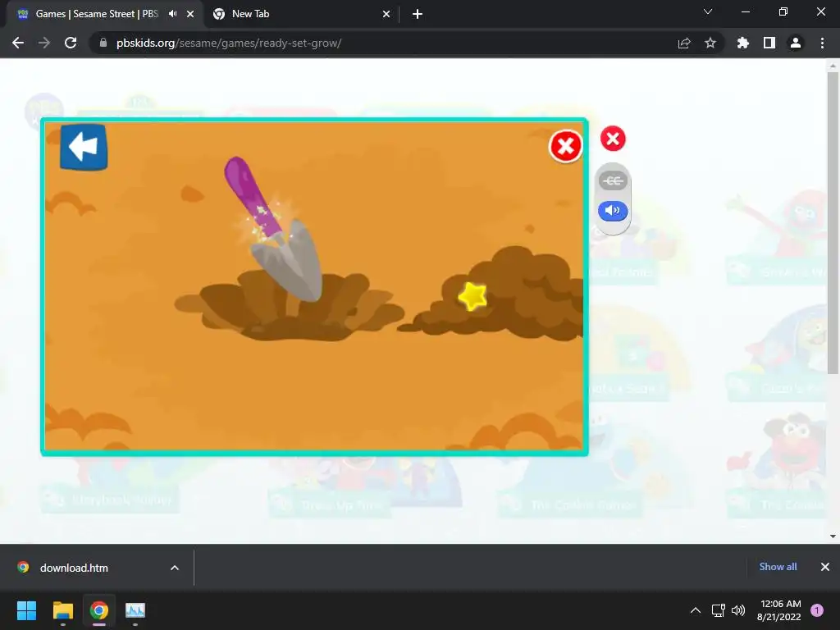Open a new tab with plus button
Screen dimensions: 840x630
pos(418,14)
